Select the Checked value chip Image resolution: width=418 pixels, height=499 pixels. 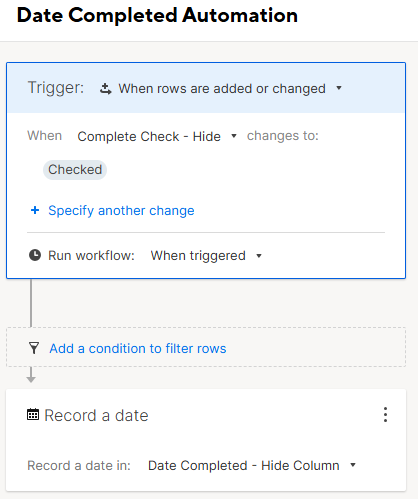[75, 170]
